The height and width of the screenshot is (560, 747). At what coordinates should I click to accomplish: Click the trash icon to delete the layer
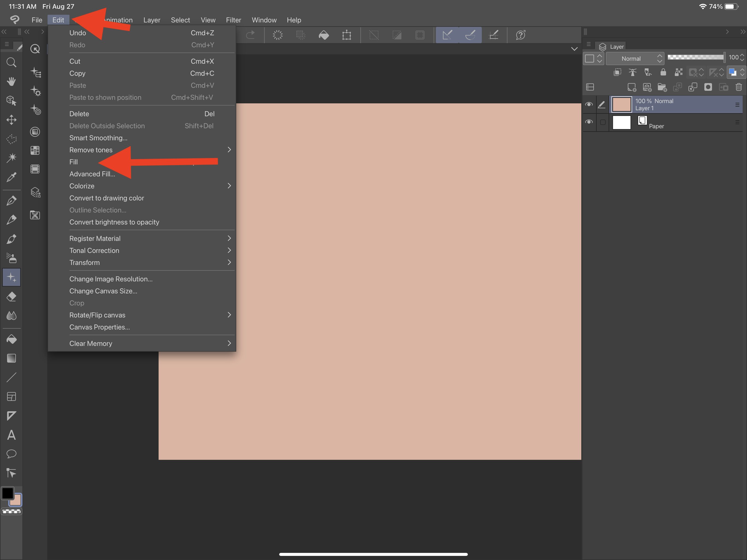pyautogui.click(x=739, y=87)
